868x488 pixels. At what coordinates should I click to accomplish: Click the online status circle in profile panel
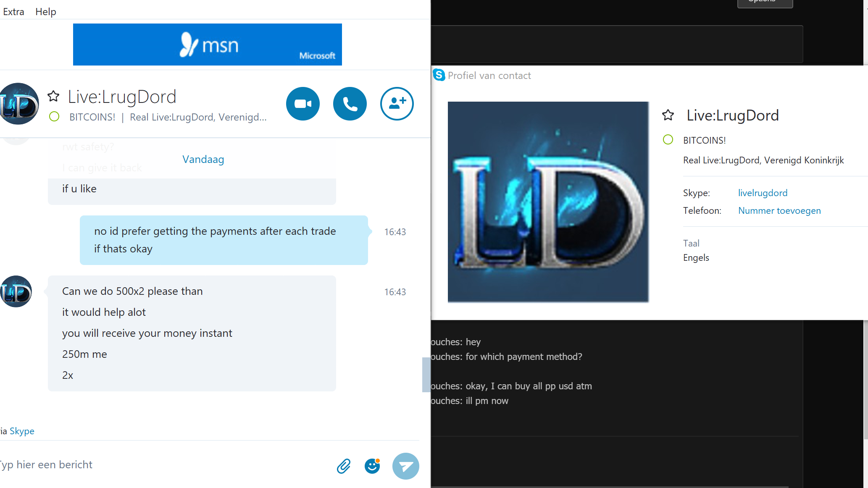(x=668, y=140)
